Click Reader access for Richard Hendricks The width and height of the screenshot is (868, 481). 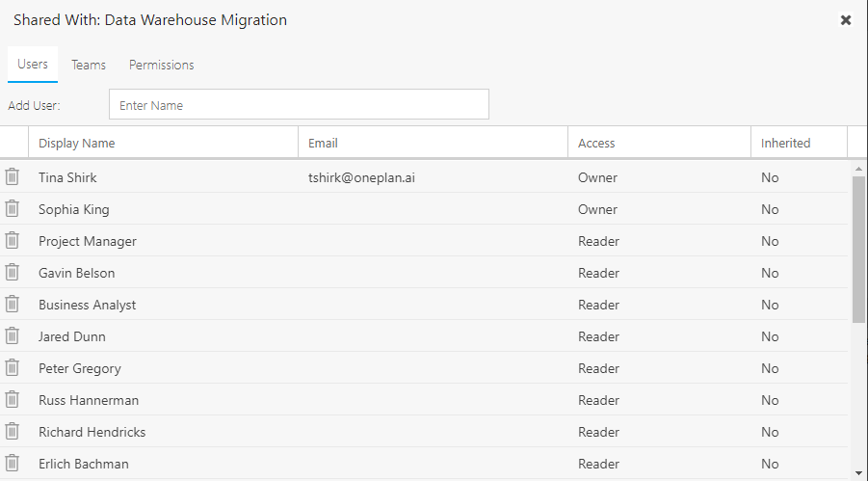pyautogui.click(x=659, y=432)
